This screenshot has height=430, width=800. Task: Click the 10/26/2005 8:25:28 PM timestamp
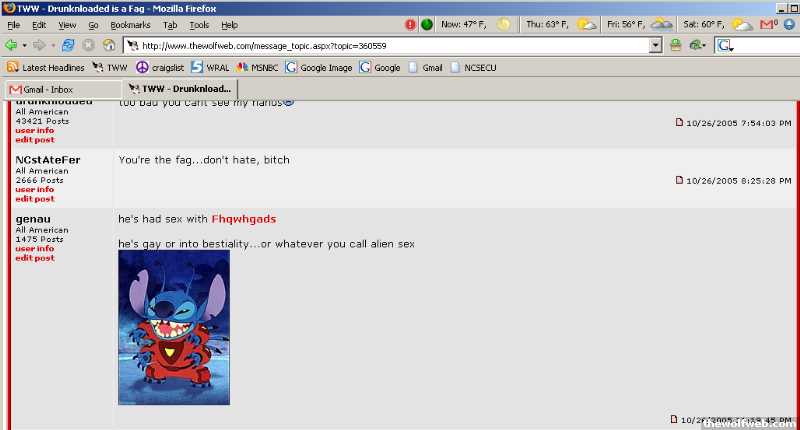point(739,181)
